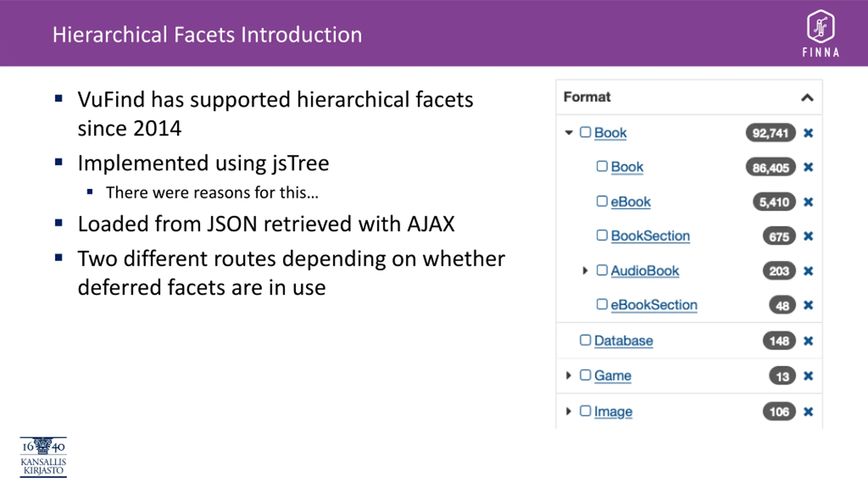Select the Image facet link
Image resolution: width=868 pixels, height=488 pixels.
pyautogui.click(x=613, y=412)
